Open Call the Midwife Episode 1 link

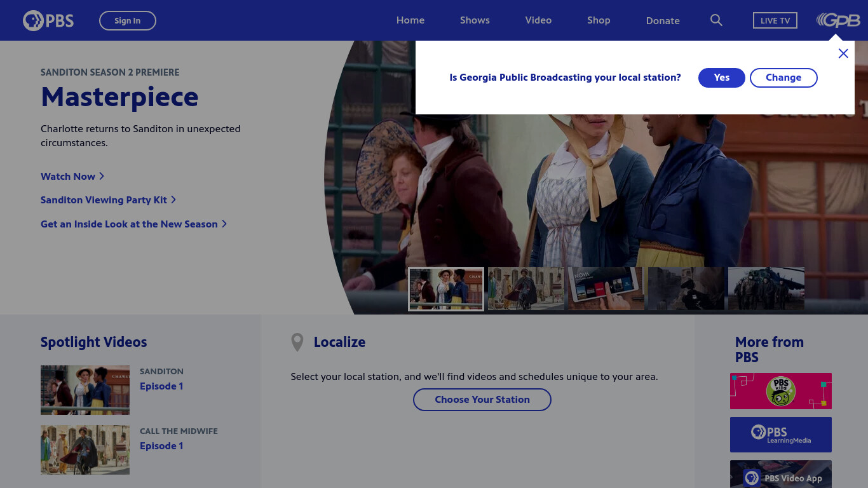[x=161, y=446]
